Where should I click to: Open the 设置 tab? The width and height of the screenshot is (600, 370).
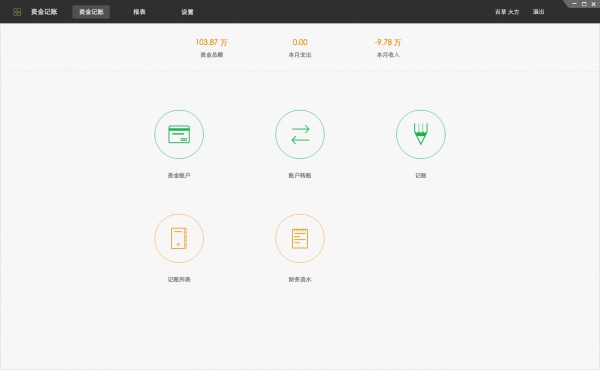point(188,12)
